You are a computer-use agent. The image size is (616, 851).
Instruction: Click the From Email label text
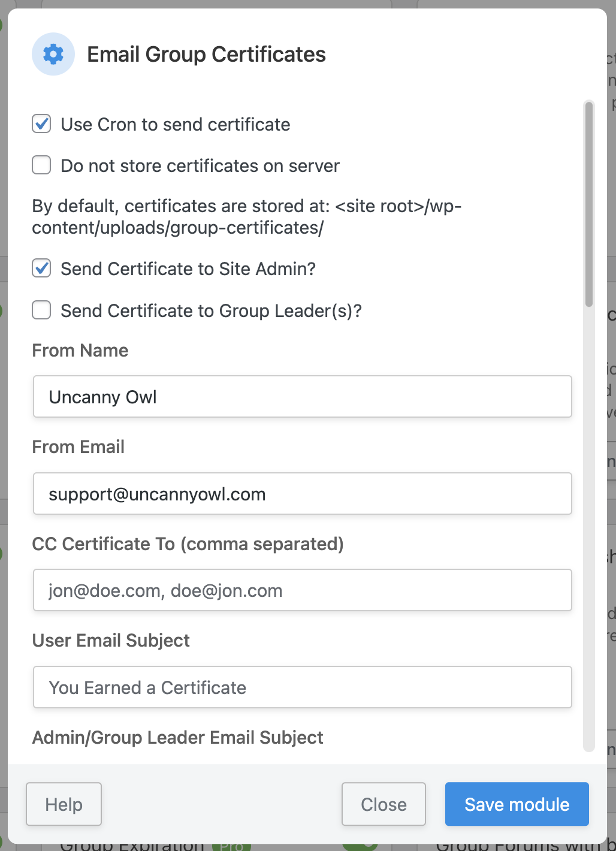click(78, 447)
